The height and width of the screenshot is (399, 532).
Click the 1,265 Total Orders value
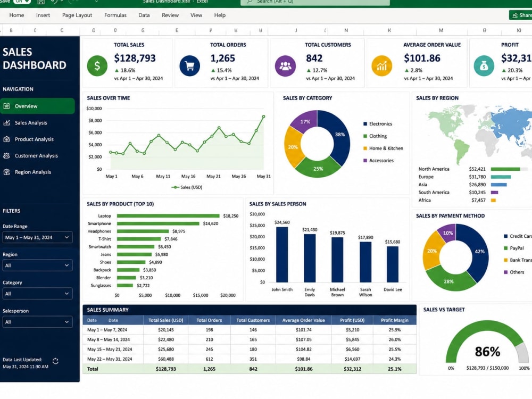pyautogui.click(x=222, y=59)
